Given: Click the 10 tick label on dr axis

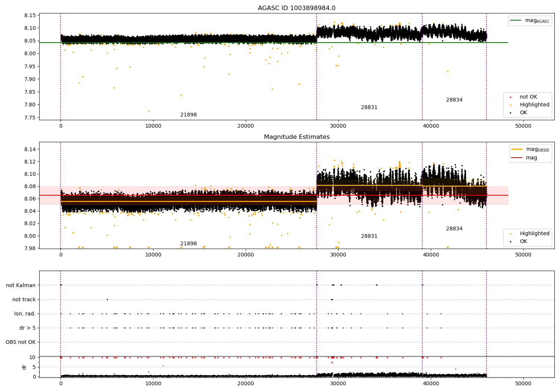Looking at the screenshot, I should click(x=32, y=358).
